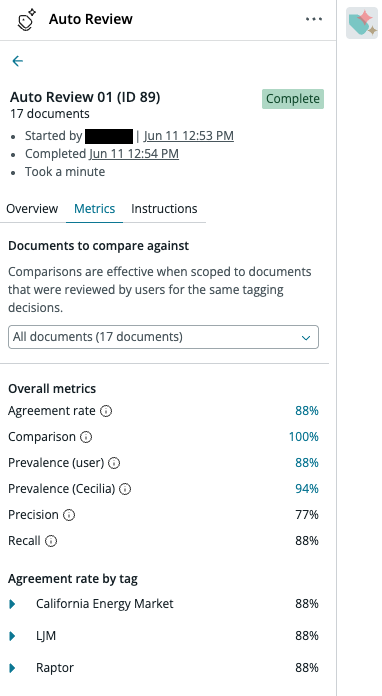Click info icon beside Prevalence (Cecilia)
382x696 pixels.
point(126,489)
